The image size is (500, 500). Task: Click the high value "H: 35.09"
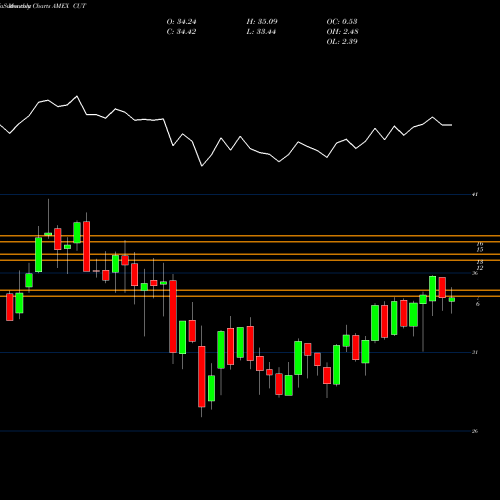(x=262, y=22)
